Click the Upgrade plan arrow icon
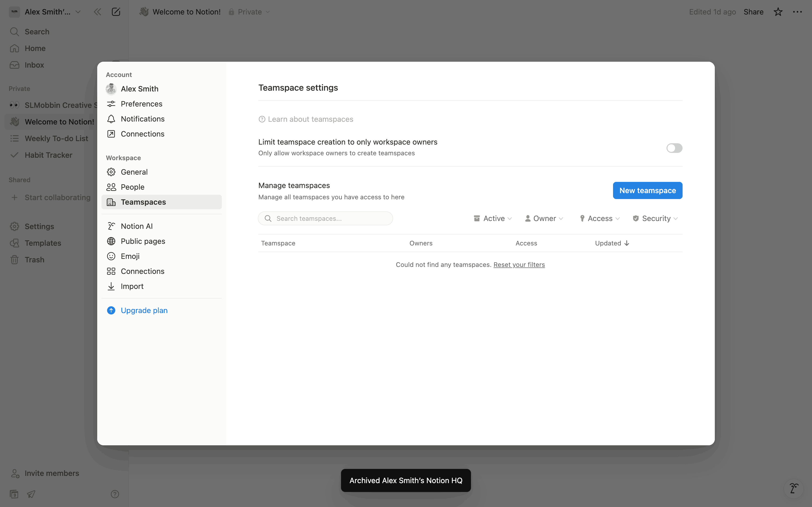This screenshot has height=507, width=812. pyautogui.click(x=111, y=311)
